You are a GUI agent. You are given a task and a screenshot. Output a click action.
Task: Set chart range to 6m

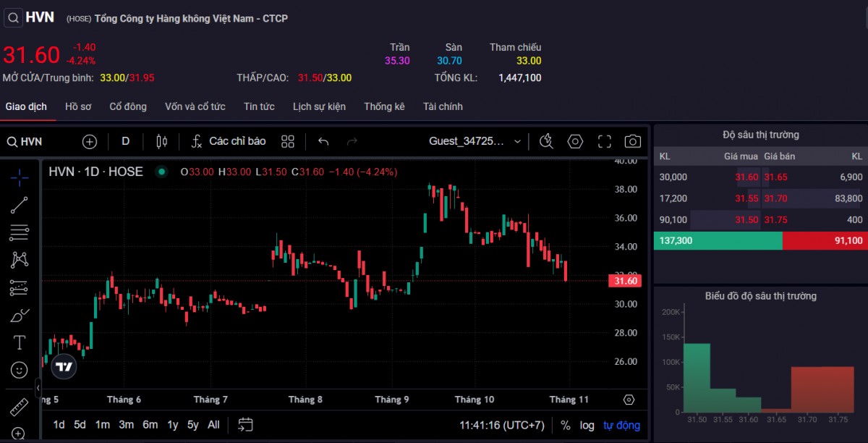pos(150,425)
